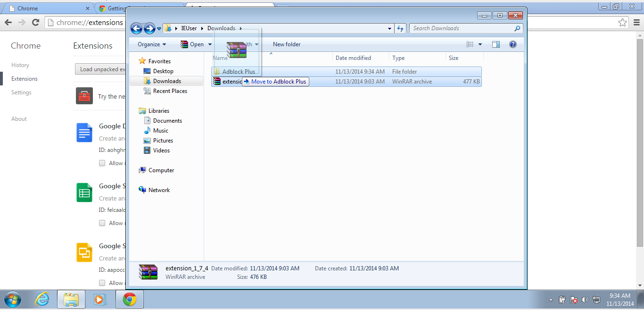
Task: Click Windows Explorer taskbar icon
Action: point(71,299)
